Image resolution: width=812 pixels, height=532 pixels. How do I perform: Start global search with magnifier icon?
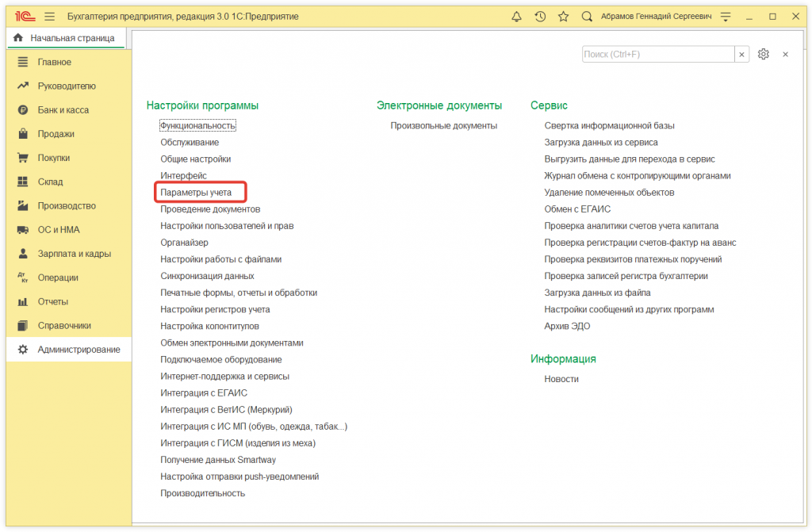coord(587,16)
